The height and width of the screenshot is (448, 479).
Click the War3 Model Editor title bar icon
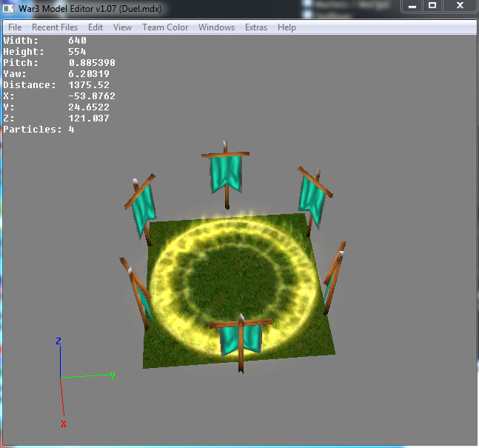(x=8, y=9)
